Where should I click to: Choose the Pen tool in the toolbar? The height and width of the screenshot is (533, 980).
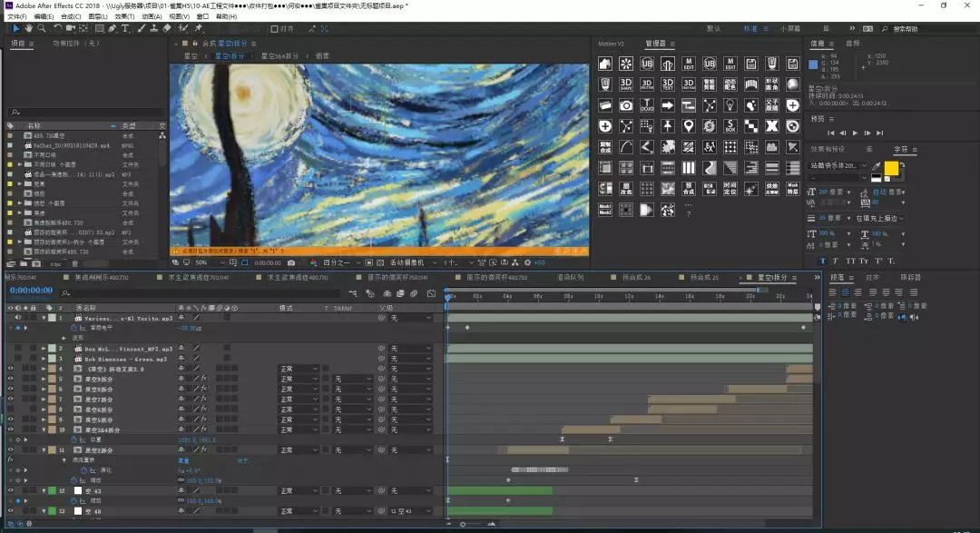tap(113, 29)
